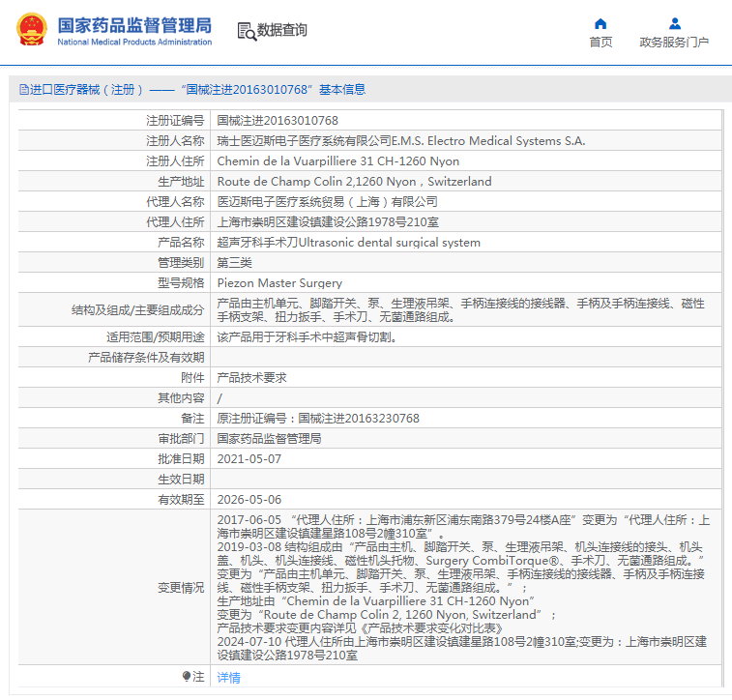The image size is (732, 700).
Task: Click composition text starting 产品由主机单元
Action: point(461,310)
